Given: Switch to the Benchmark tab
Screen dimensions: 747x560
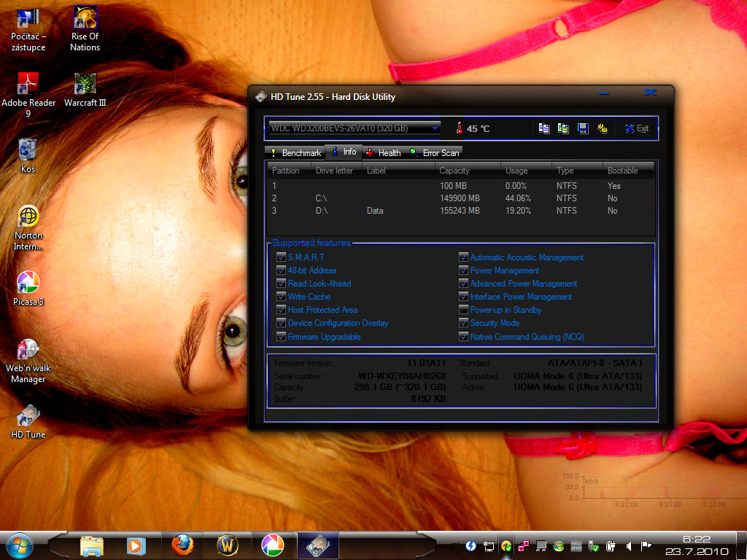Looking at the screenshot, I should click(x=295, y=153).
